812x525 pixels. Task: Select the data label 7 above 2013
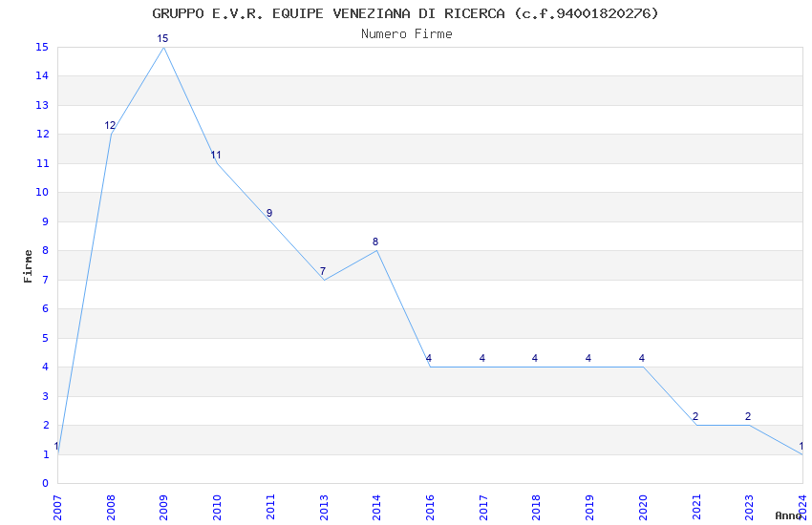coord(323,271)
